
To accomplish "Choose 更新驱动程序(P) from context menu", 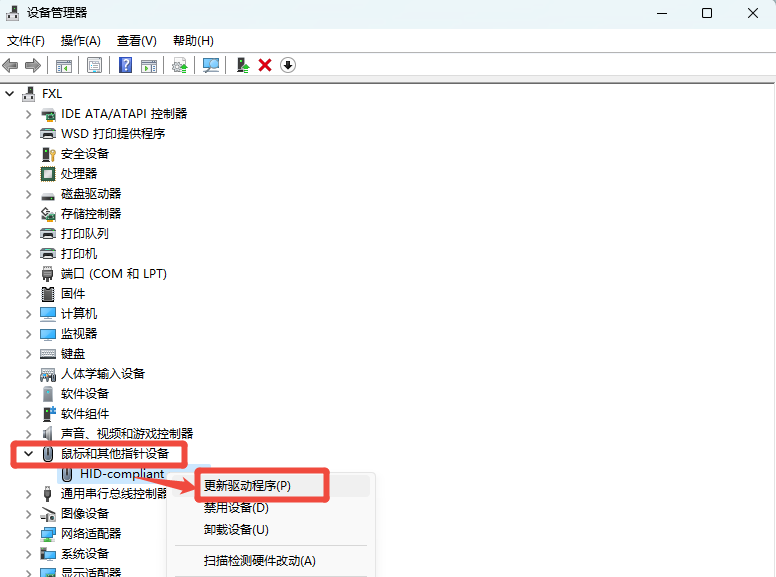I will pyautogui.click(x=273, y=486).
